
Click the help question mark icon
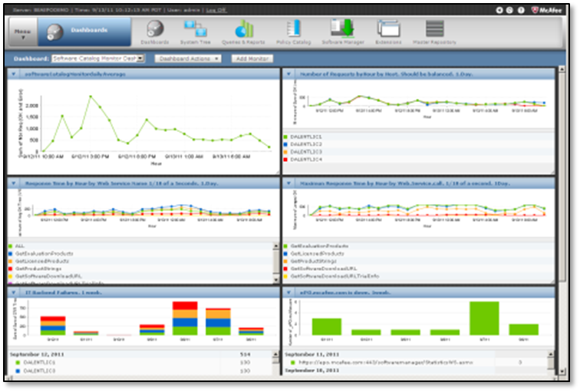point(522,11)
